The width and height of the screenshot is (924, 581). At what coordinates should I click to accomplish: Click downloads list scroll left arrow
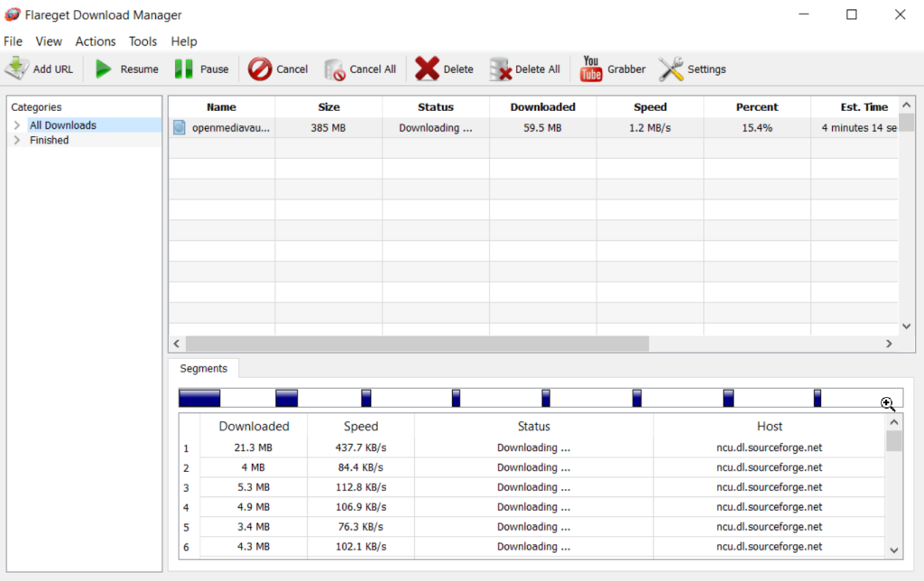pyautogui.click(x=176, y=344)
